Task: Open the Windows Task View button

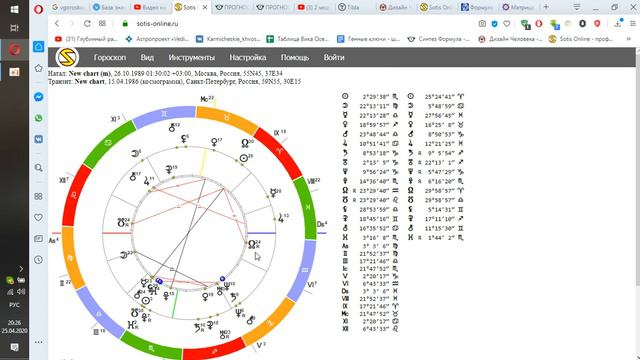Action: (x=14, y=28)
